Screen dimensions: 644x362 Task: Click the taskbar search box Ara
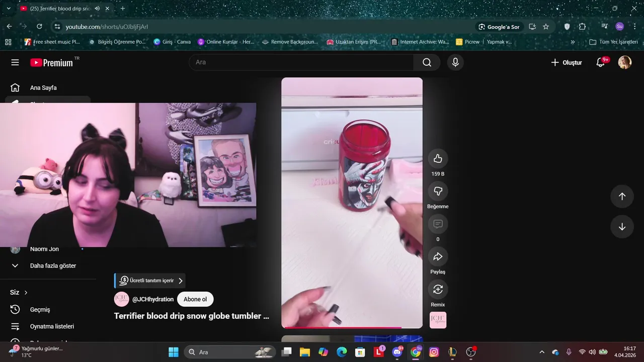(x=229, y=352)
